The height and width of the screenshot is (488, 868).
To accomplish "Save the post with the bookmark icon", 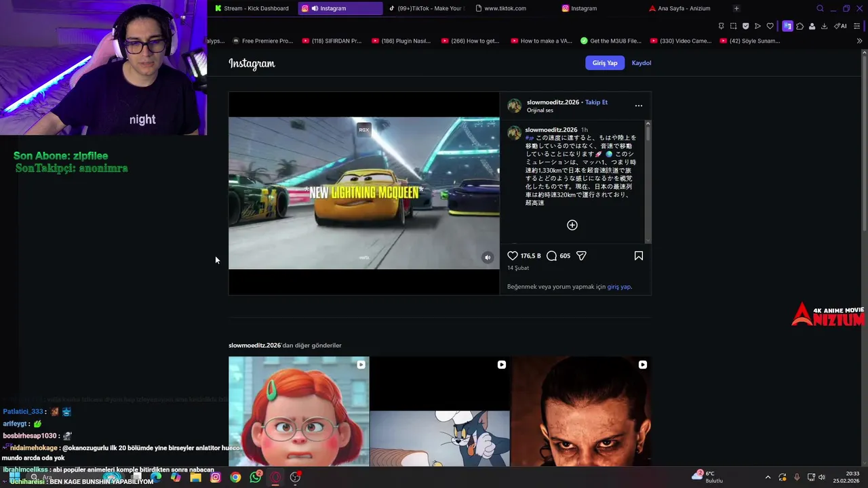I will click(x=638, y=256).
